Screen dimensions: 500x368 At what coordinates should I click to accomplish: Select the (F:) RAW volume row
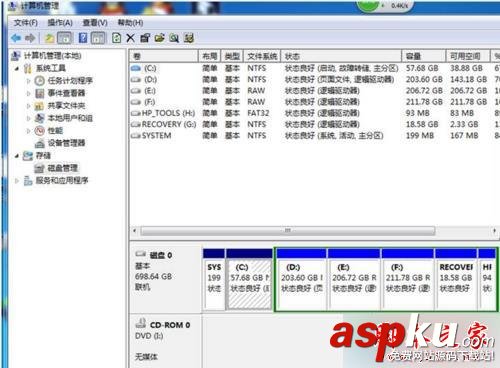pyautogui.click(x=315, y=102)
